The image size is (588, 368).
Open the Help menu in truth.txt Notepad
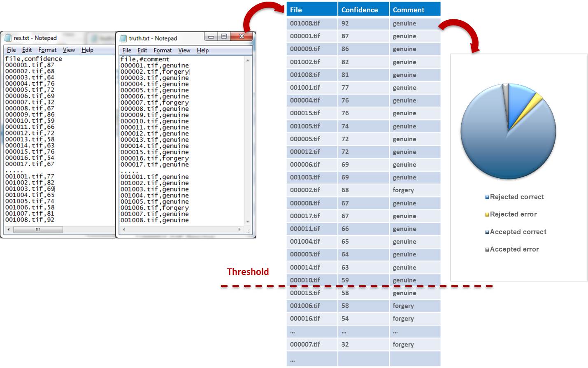[202, 50]
